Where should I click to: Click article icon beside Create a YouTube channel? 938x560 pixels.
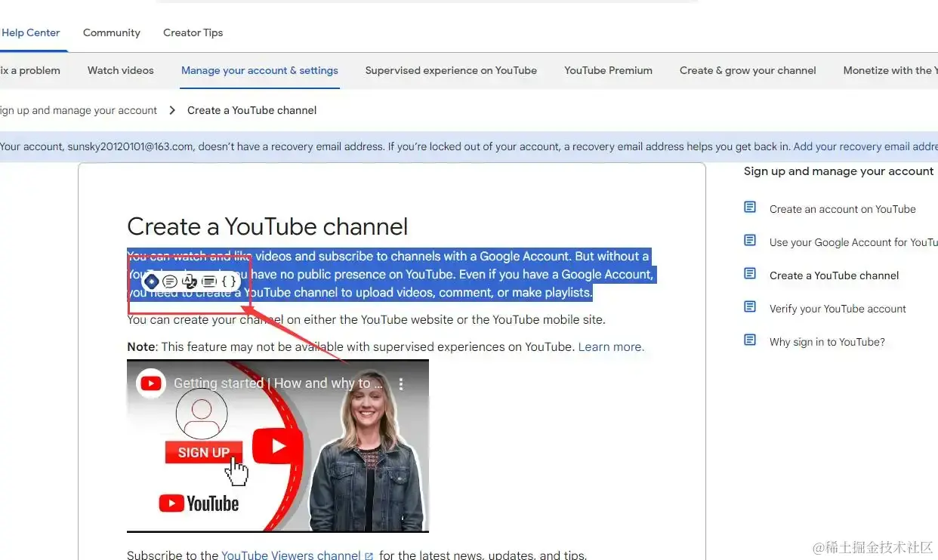coord(750,273)
